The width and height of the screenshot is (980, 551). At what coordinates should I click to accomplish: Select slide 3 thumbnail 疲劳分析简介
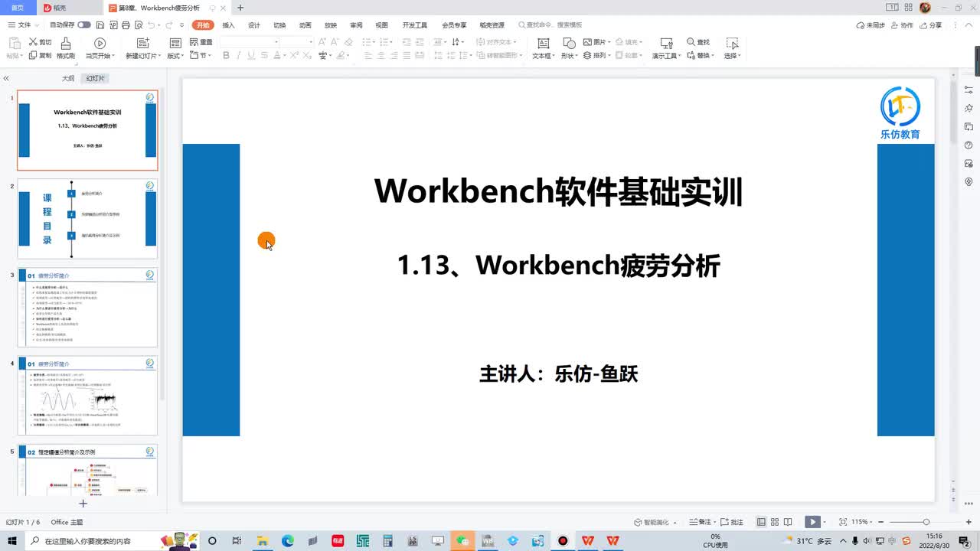(87, 308)
